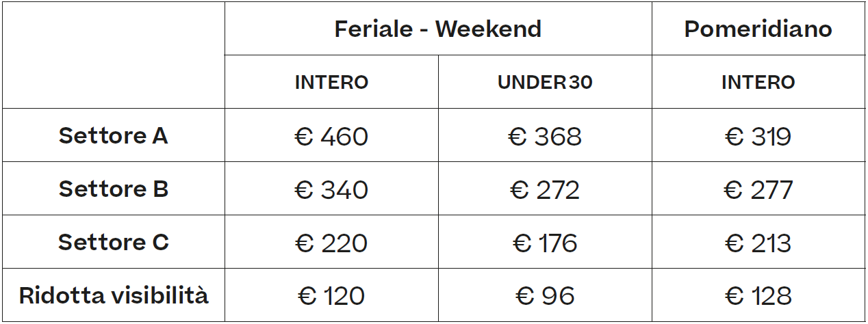The image size is (868, 324).
Task: Click the Ridotta visibilità row label
Action: [114, 295]
